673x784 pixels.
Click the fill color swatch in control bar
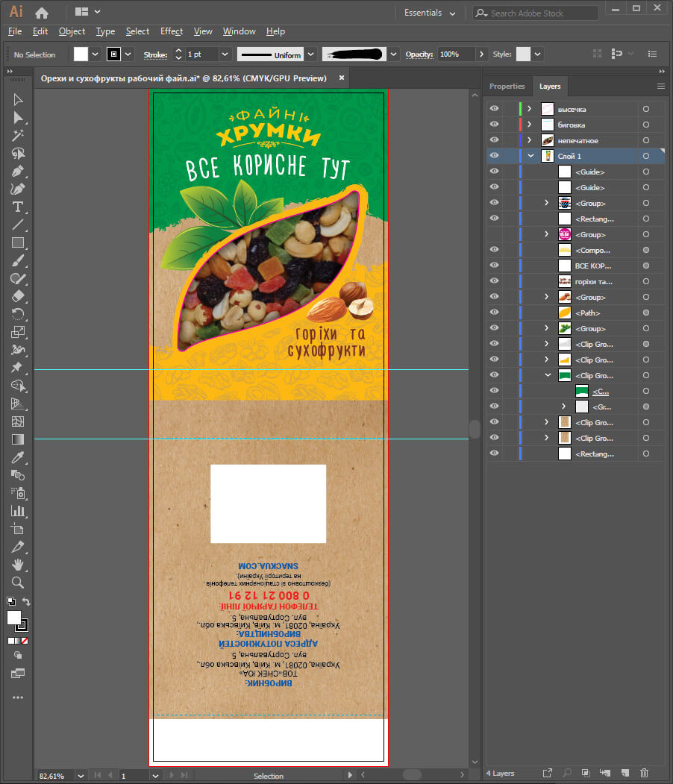81,54
